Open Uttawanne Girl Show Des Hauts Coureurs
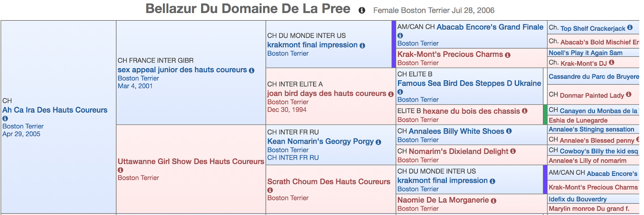 [x=191, y=161]
